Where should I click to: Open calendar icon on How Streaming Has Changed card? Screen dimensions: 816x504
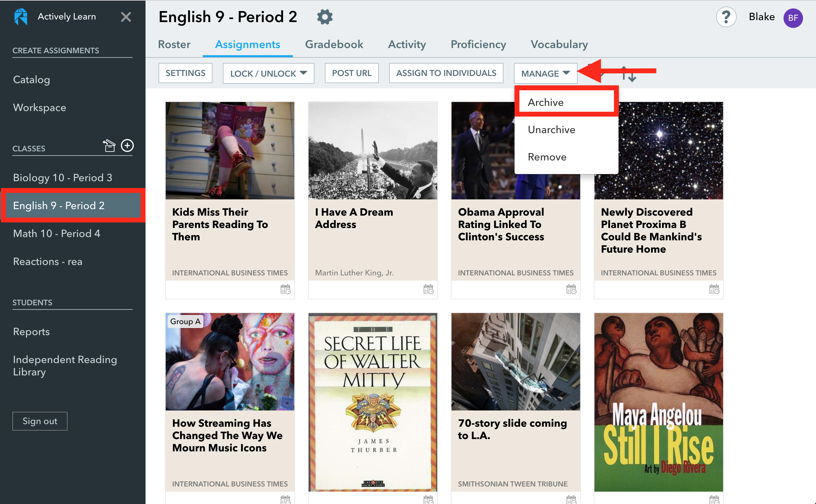[285, 499]
